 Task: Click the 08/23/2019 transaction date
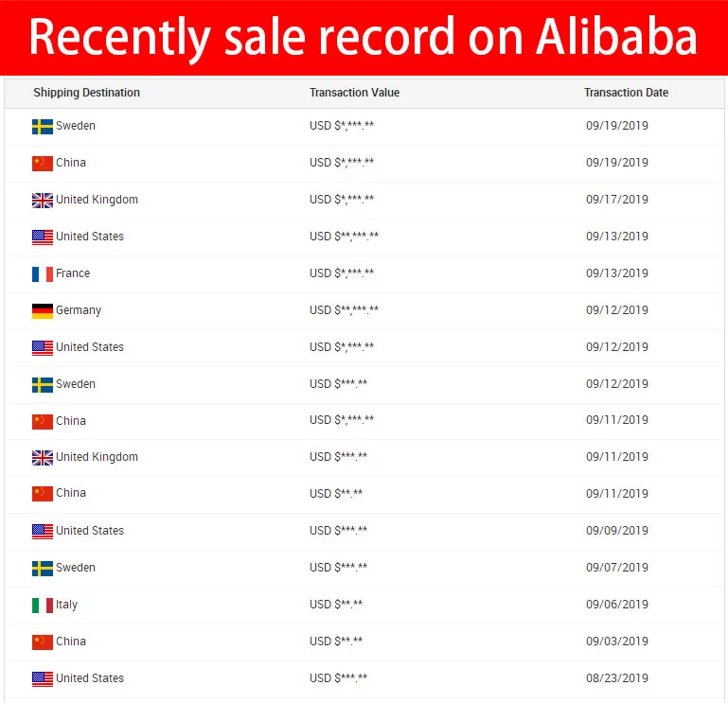(616, 678)
